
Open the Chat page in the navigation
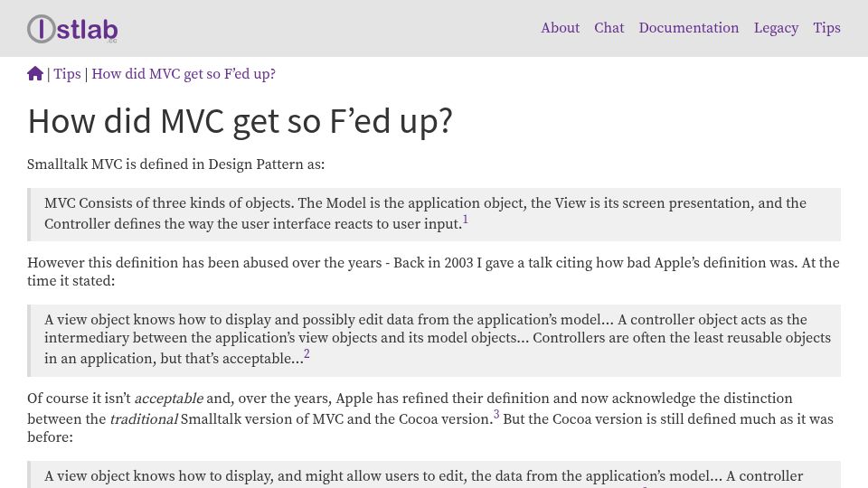609,28
